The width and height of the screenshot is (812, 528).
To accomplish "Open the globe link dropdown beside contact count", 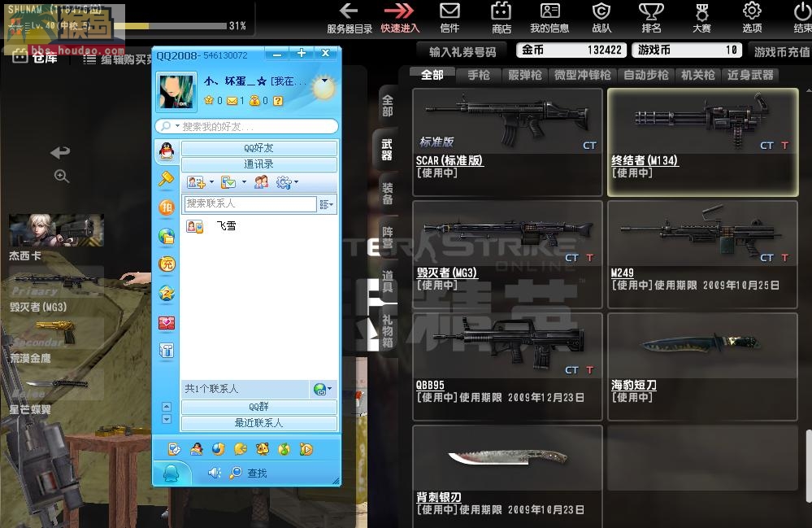I will click(x=323, y=389).
